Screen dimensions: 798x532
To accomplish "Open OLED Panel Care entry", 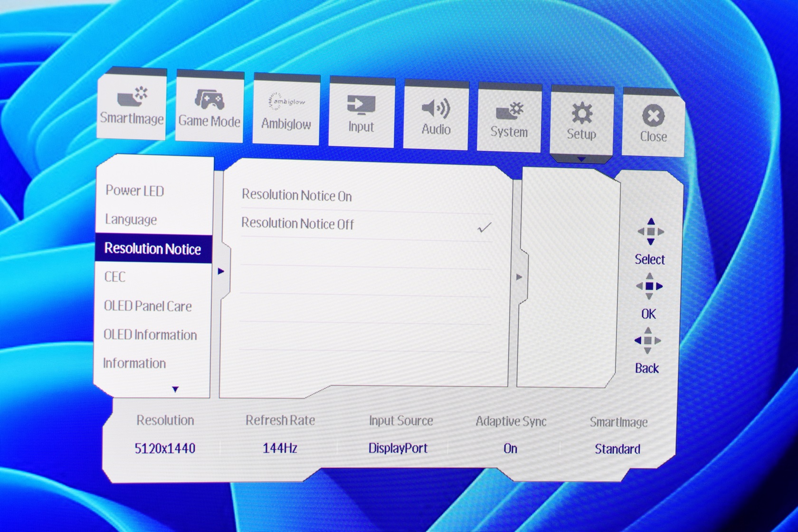I will tap(148, 306).
